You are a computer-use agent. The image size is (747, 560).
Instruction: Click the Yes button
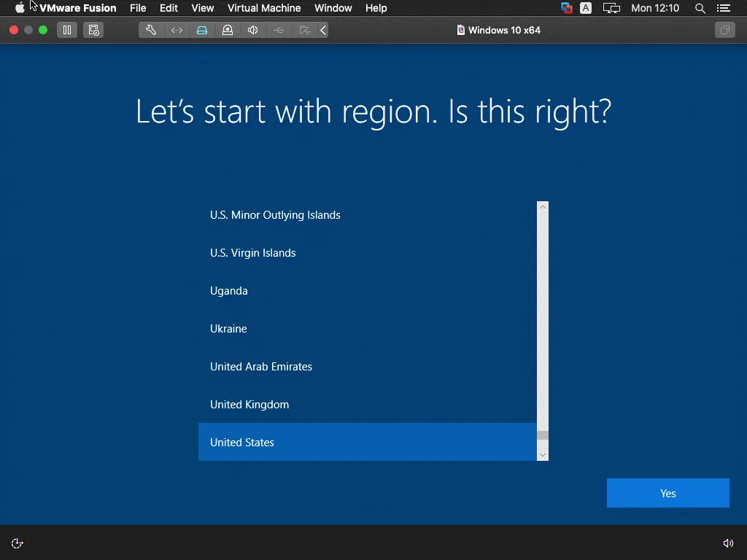(x=667, y=493)
